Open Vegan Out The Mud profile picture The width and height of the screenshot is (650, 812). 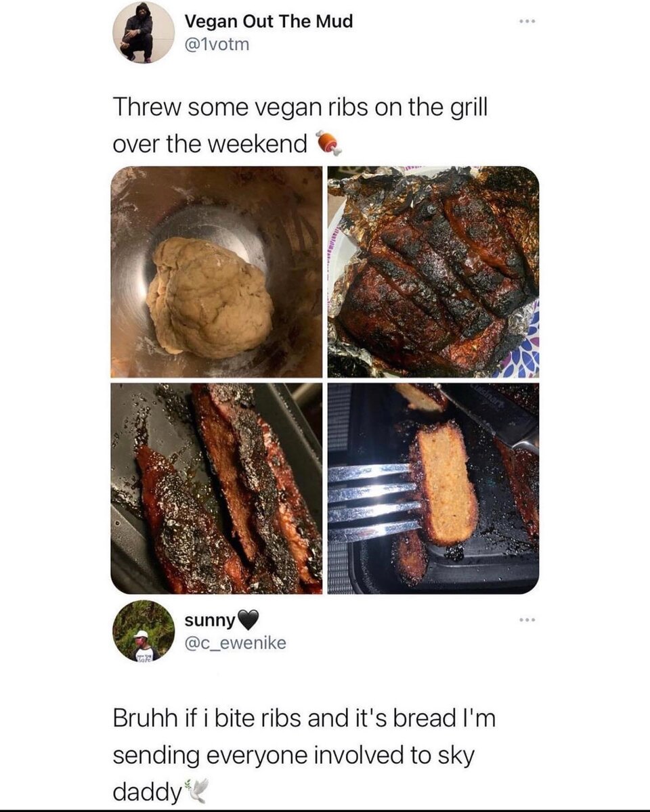(143, 32)
